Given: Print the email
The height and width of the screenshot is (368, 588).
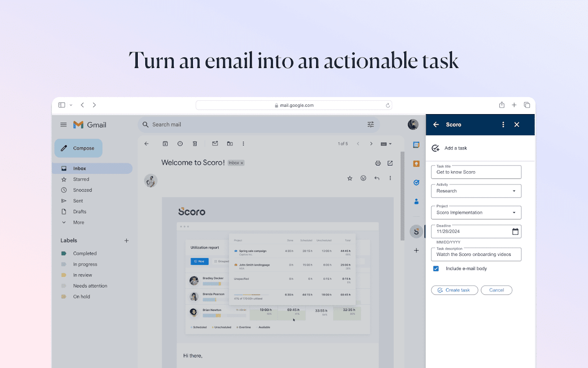Looking at the screenshot, I should tap(378, 163).
